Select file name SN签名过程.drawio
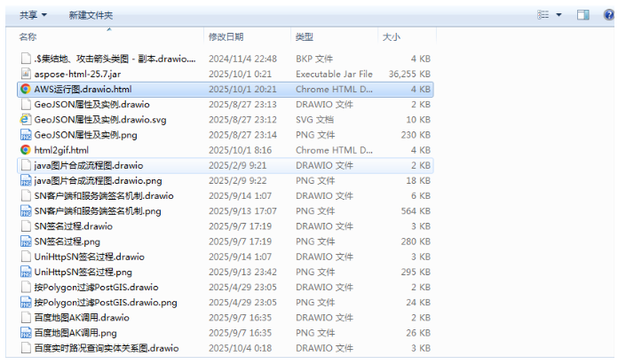The image size is (618, 364). [x=74, y=226]
